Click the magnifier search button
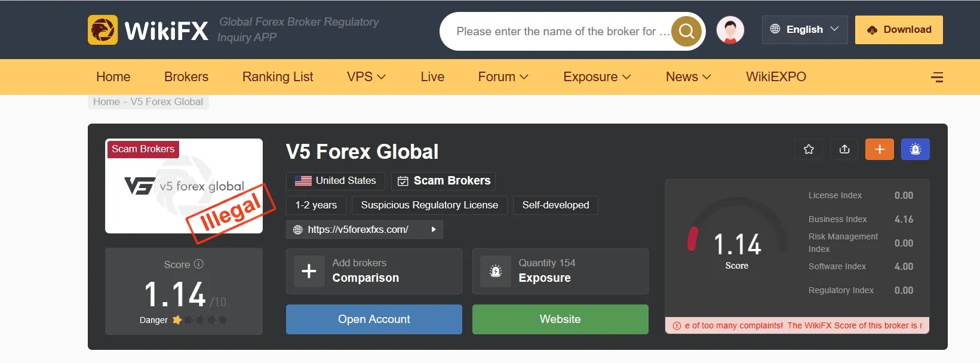The height and width of the screenshot is (363, 980). pyautogui.click(x=686, y=31)
